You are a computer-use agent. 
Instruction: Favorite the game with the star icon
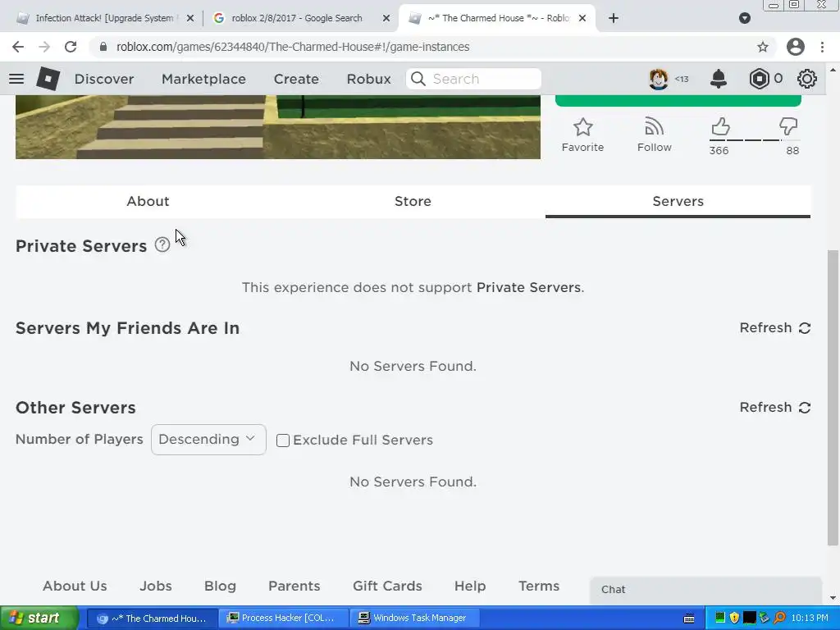(x=583, y=127)
